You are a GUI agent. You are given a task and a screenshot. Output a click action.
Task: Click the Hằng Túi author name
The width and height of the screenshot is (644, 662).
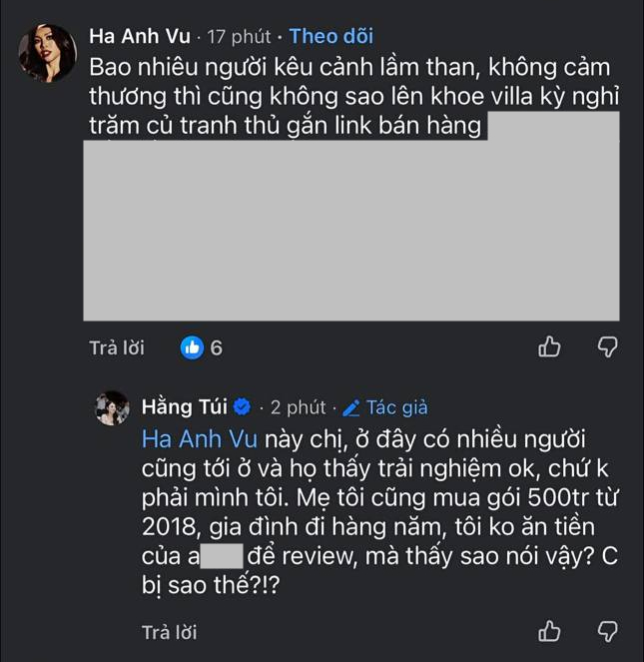pyautogui.click(x=185, y=407)
